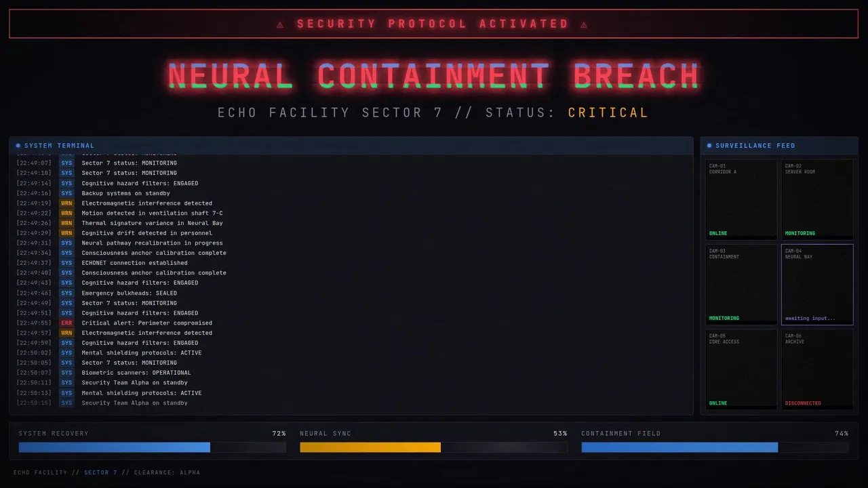
Task: Select log text Emergency bulkheads: SEALED
Action: (129, 293)
